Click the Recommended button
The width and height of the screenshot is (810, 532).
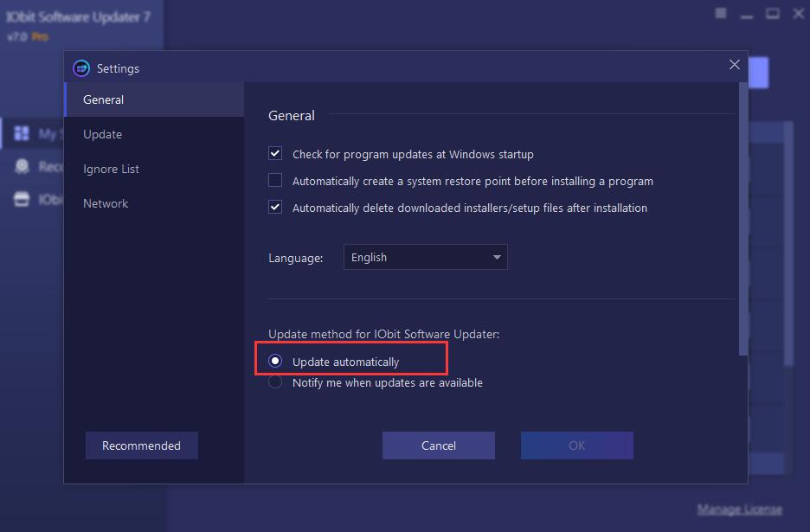pos(142,445)
